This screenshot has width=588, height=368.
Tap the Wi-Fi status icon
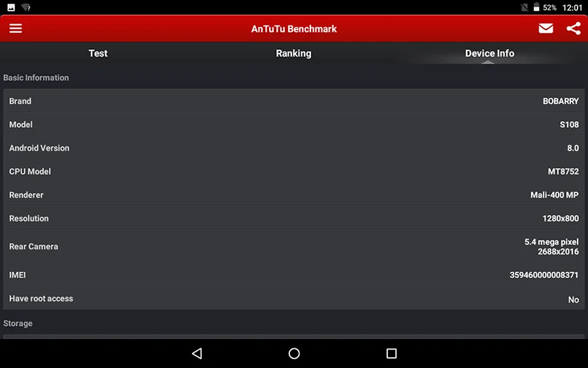coord(26,7)
